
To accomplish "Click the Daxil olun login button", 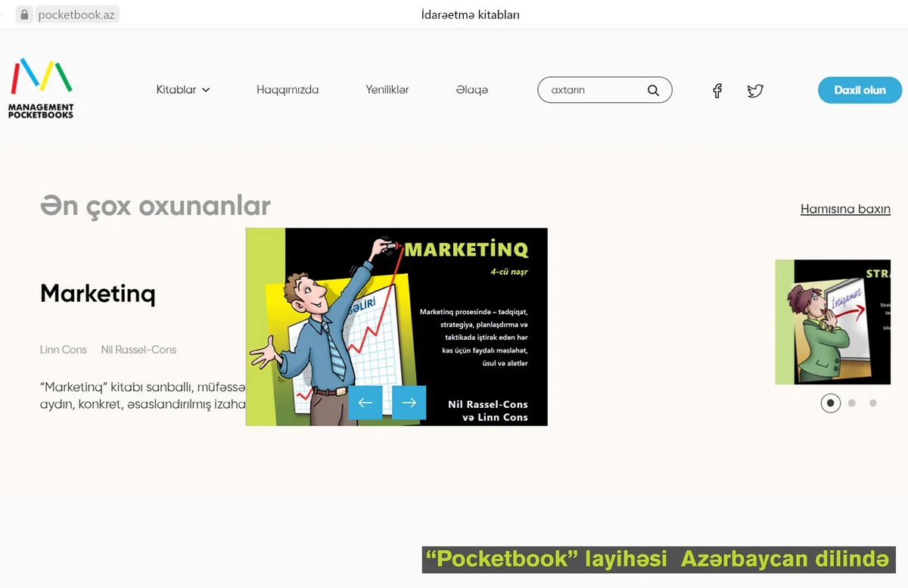I will tap(860, 90).
